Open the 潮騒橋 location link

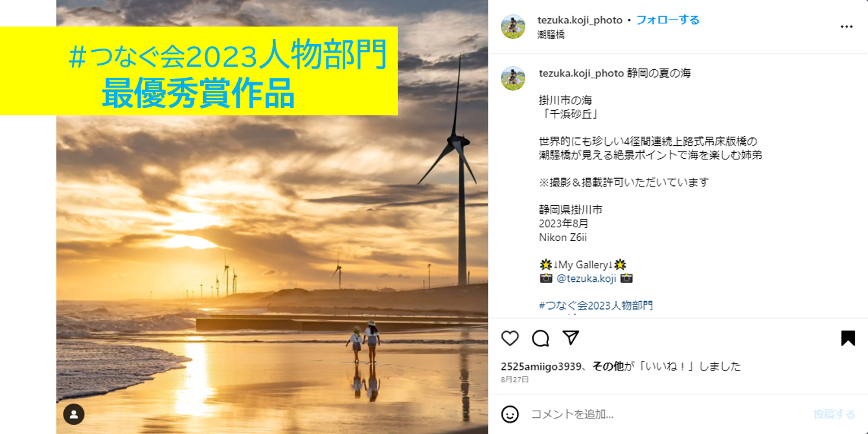tap(551, 35)
